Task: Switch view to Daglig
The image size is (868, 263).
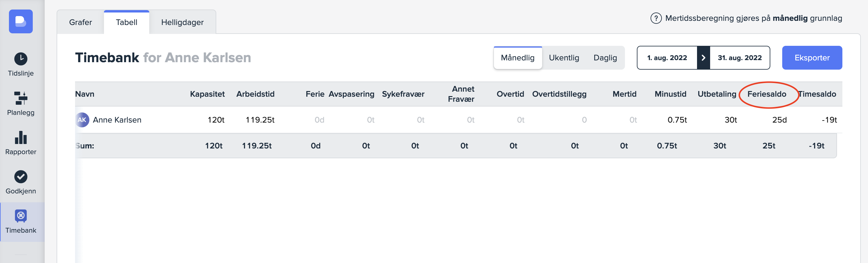Action: tap(605, 58)
